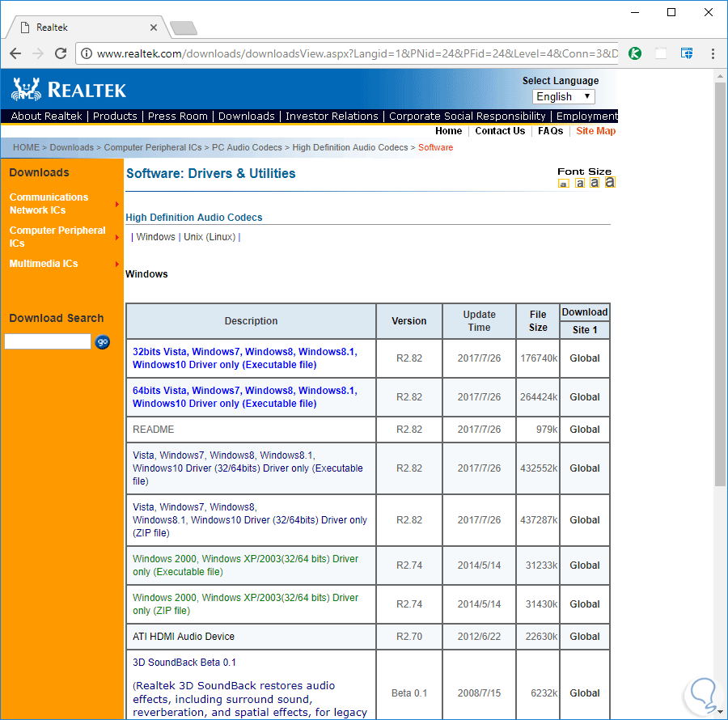Screen dimensions: 728x720
Task: Open 32bits Vista Windows driver link
Action: tap(245, 358)
